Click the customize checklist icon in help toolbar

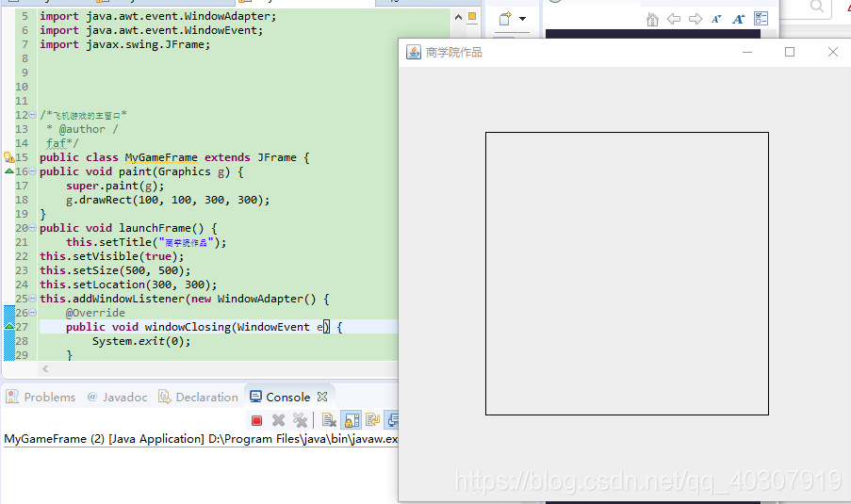761,19
